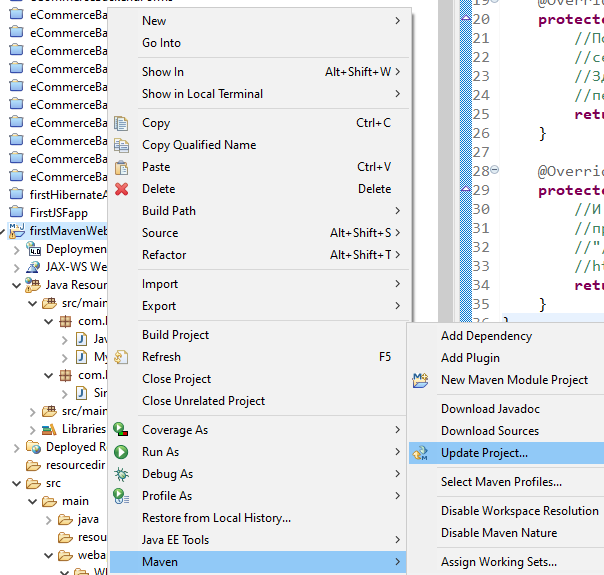
Task: Expand the Deployed Resources node
Action: pos(16,448)
